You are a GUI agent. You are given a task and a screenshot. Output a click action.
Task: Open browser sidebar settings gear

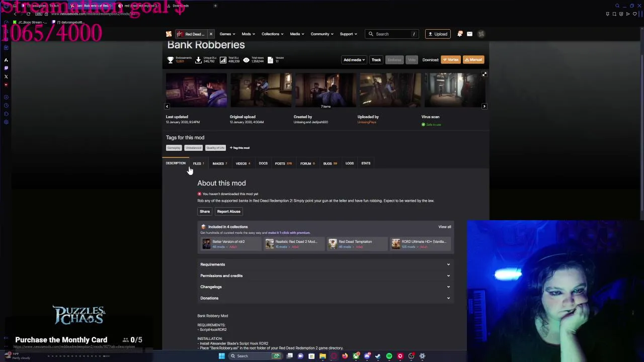(6, 122)
